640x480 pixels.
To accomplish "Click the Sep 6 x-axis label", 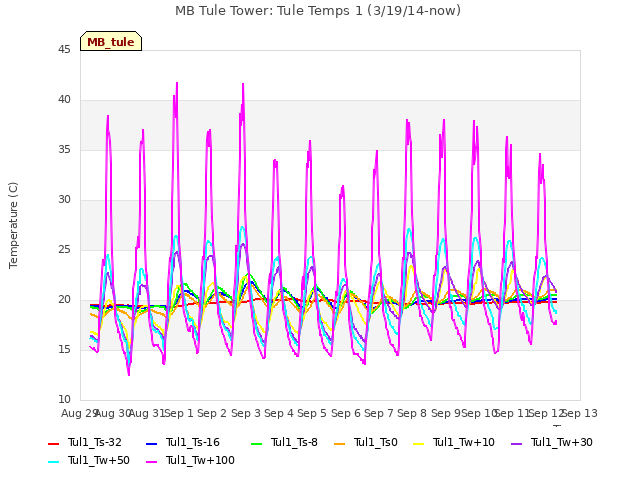I will pos(346,413).
